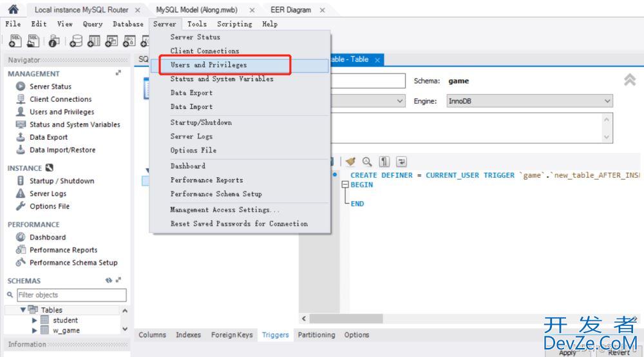
Task: Click Server Logs warning icon in Navigator
Action: click(x=21, y=193)
